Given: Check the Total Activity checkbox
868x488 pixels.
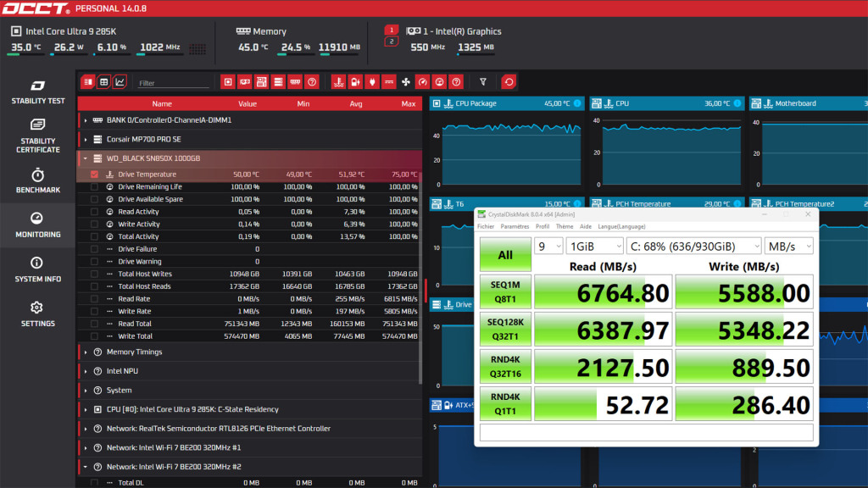Looking at the screenshot, I should click(x=94, y=237).
